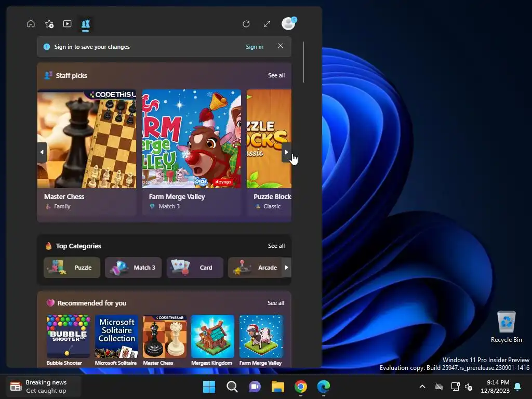Select the Recycle Bin desktop icon

pyautogui.click(x=506, y=327)
